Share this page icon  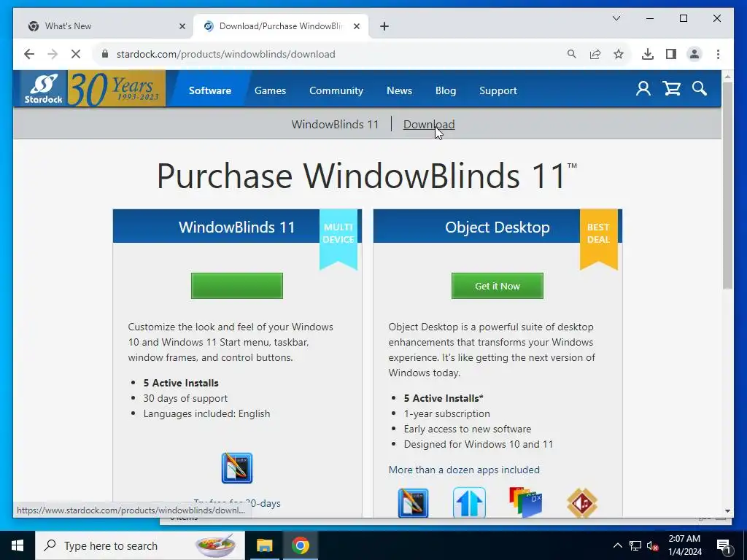595,54
